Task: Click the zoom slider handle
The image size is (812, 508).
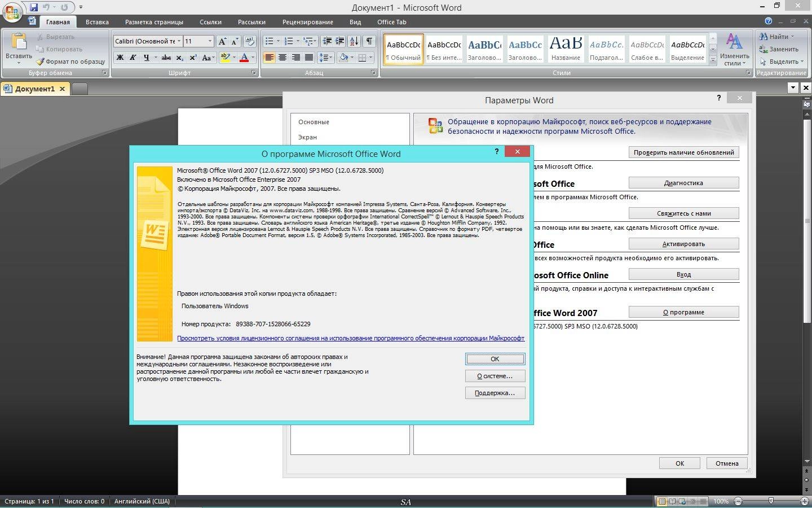Action: click(771, 501)
